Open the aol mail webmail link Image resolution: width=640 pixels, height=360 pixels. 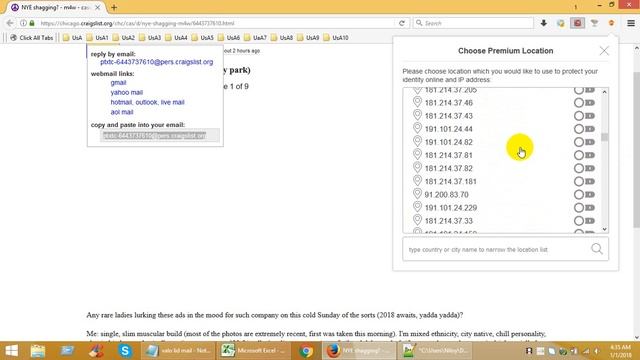tap(122, 112)
